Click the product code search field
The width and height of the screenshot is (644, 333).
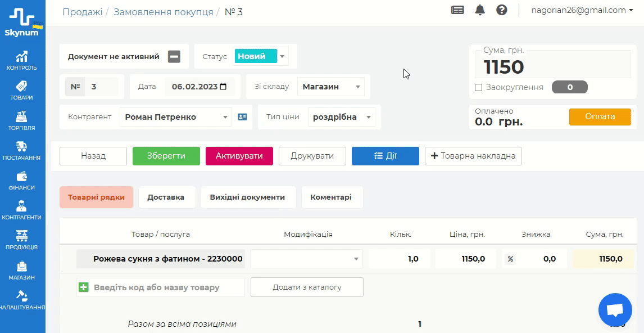[166, 287]
